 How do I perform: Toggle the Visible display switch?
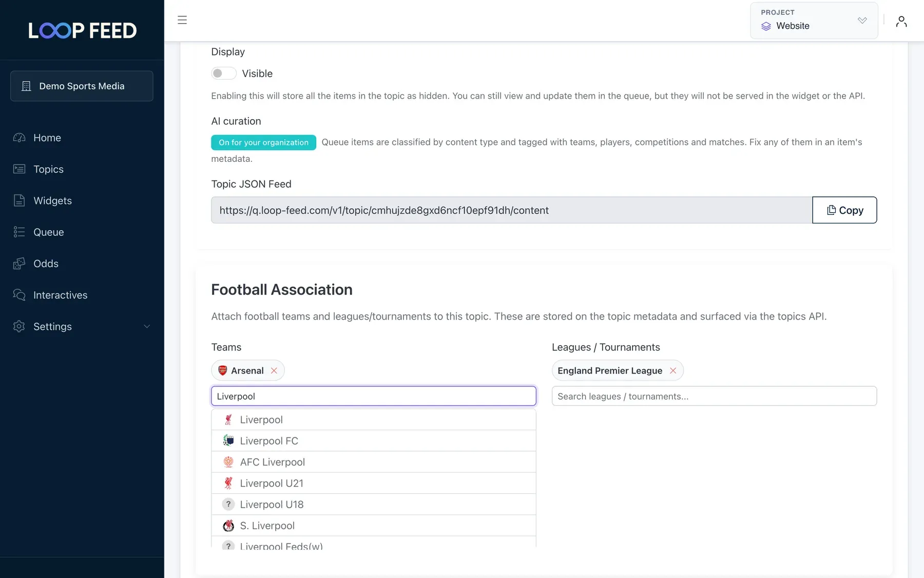224,73
